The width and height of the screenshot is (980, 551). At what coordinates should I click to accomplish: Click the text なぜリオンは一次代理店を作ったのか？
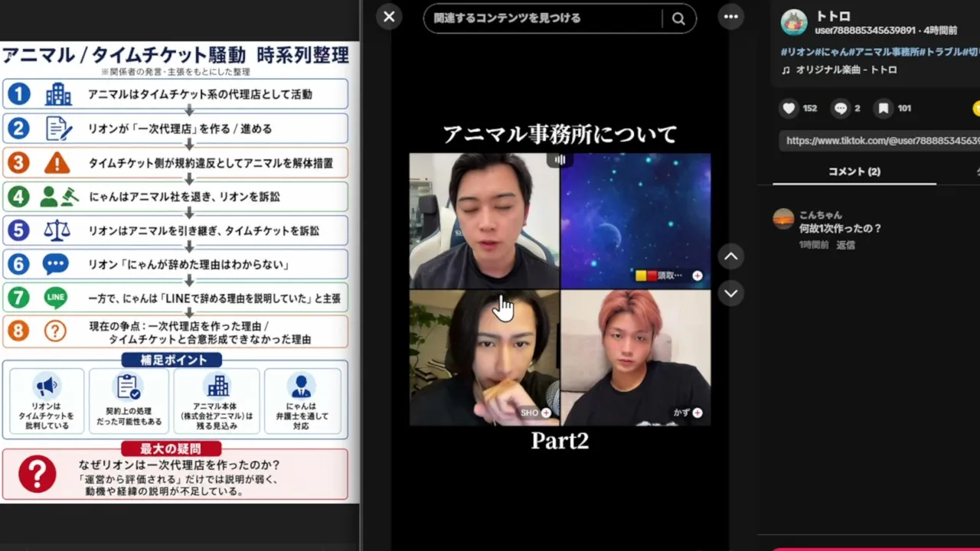179,465
